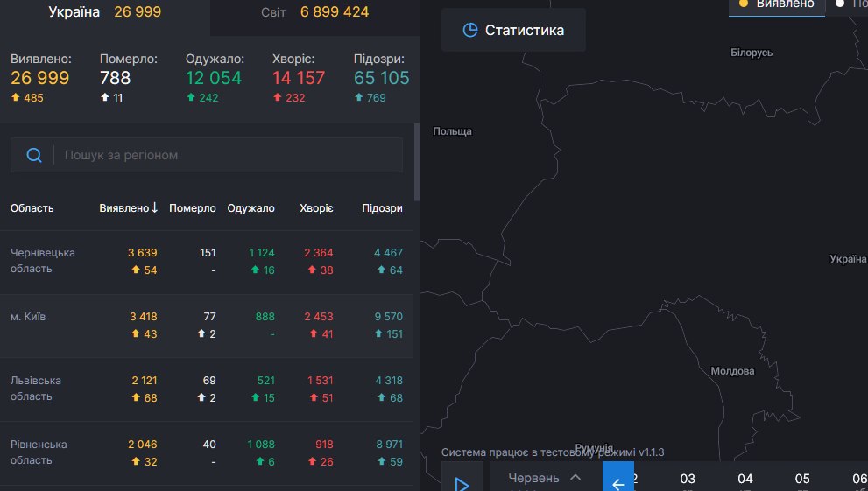Viewport: 868px width, 491px height.
Task: Click the sort arrow next to Виявлено
Action: pos(155,208)
